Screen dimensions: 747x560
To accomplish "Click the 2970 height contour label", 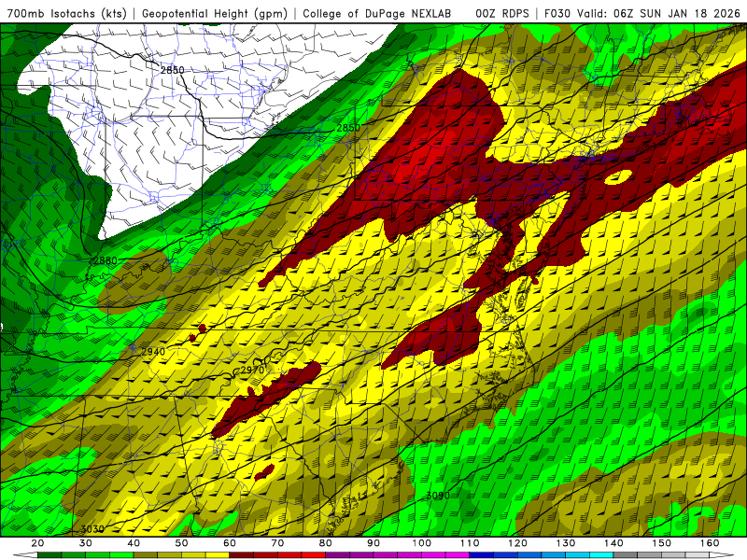I will pos(252,370).
